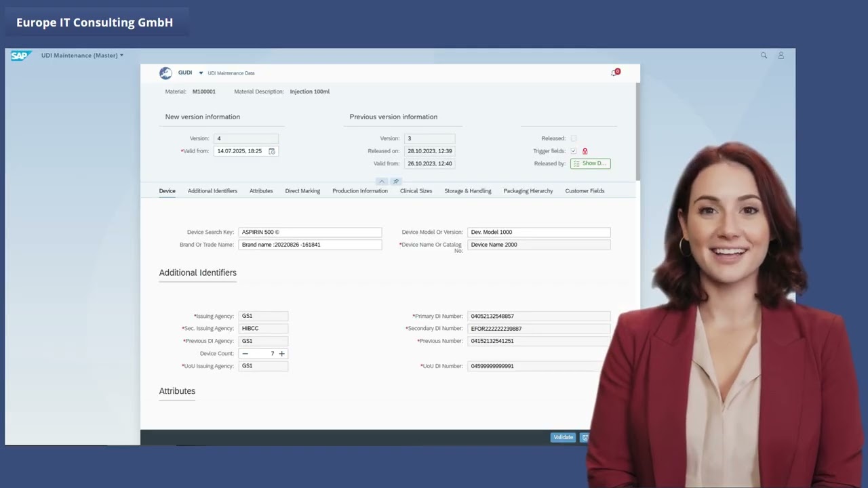The height and width of the screenshot is (488, 868).
Task: Expand the GUDI dropdown arrow
Action: [201, 73]
